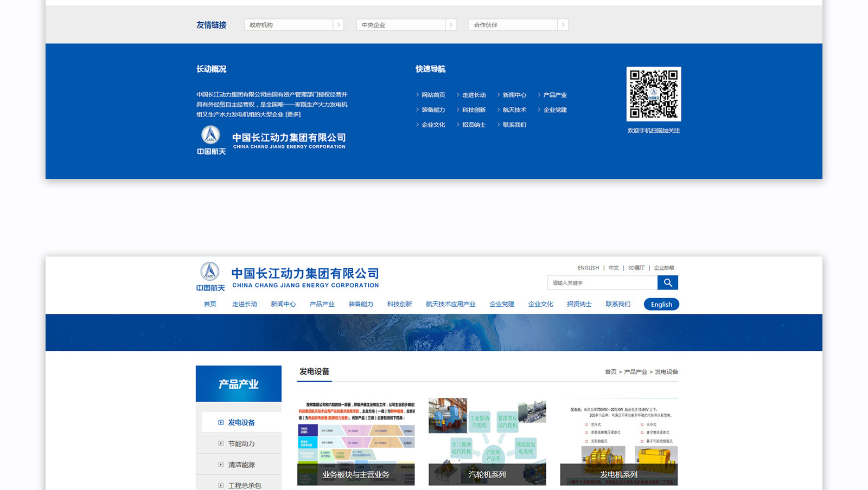Screen dimensions: 868x490
Task: Click the square icon beside 节能动力
Action: click(221, 443)
